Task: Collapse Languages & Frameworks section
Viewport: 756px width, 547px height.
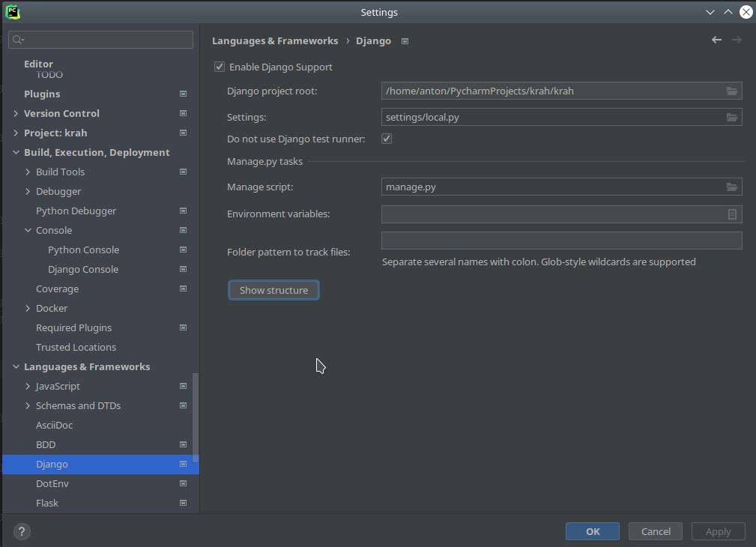Action: pos(16,366)
